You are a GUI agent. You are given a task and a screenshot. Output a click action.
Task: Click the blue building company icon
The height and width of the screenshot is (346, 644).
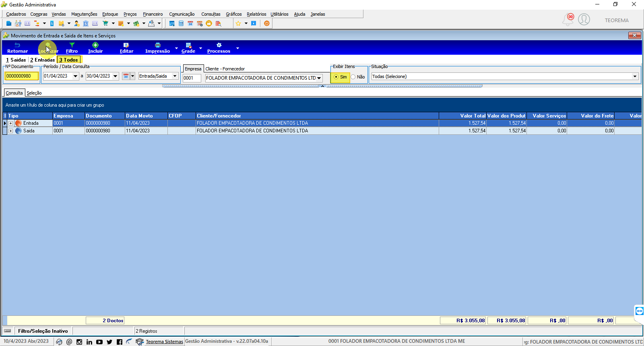click(x=9, y=23)
